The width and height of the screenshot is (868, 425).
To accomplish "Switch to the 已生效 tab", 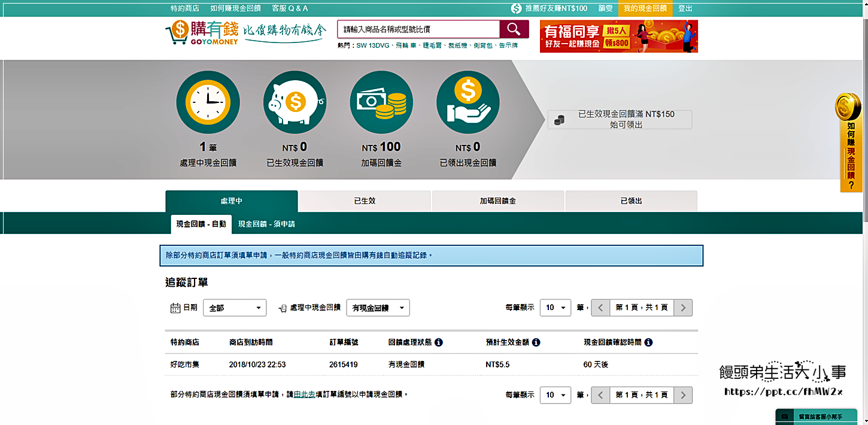I will pyautogui.click(x=365, y=201).
